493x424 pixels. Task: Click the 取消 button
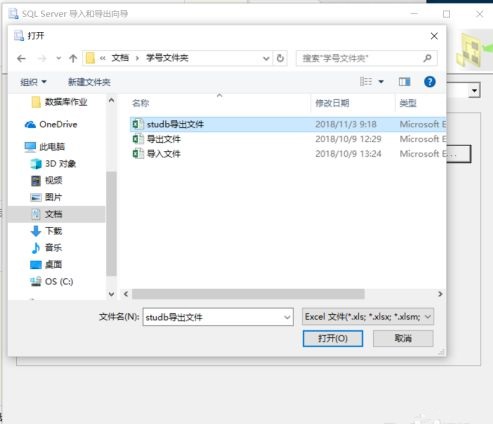pos(403,339)
